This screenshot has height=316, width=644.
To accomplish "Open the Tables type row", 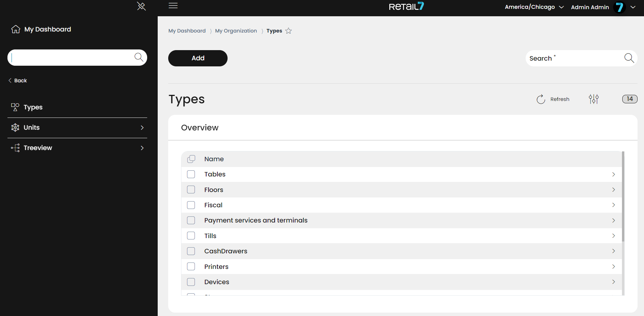I will (x=402, y=174).
